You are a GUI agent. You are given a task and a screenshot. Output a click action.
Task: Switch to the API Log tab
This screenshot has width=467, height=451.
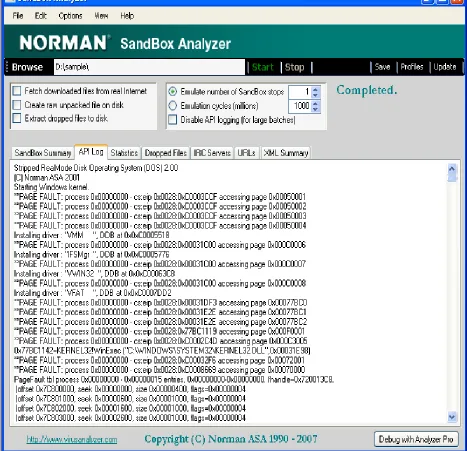click(91, 152)
